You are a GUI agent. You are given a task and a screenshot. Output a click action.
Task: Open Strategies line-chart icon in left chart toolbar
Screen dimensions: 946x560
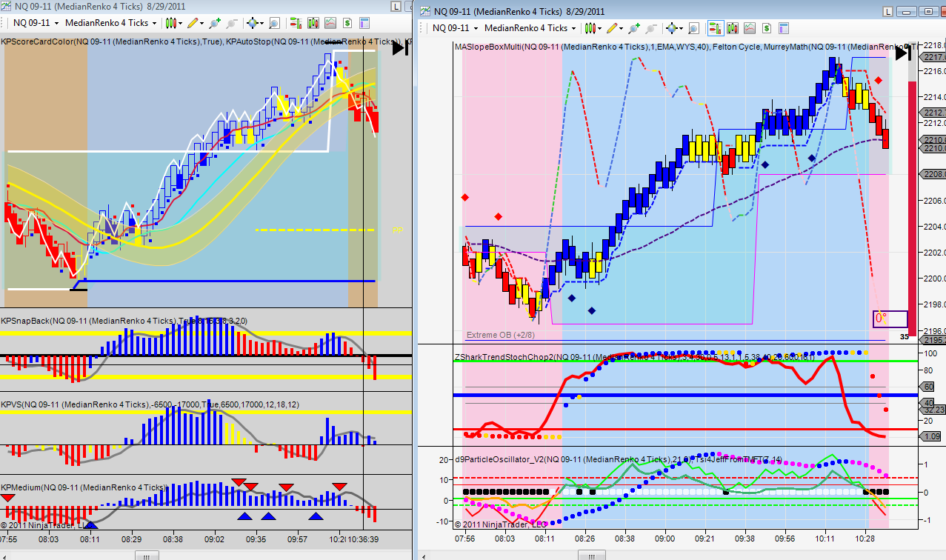[x=330, y=23]
